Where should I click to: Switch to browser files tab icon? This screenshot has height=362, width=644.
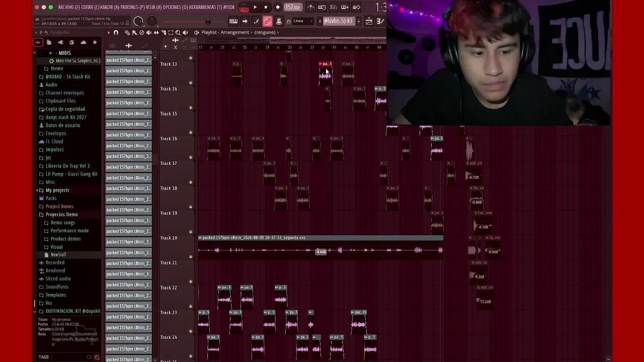pos(49,43)
